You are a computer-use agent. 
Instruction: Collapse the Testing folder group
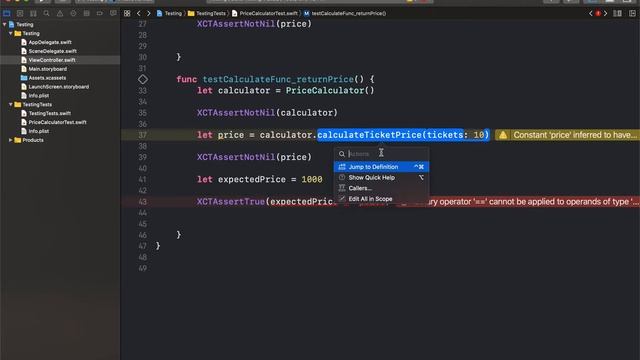(x=11, y=33)
